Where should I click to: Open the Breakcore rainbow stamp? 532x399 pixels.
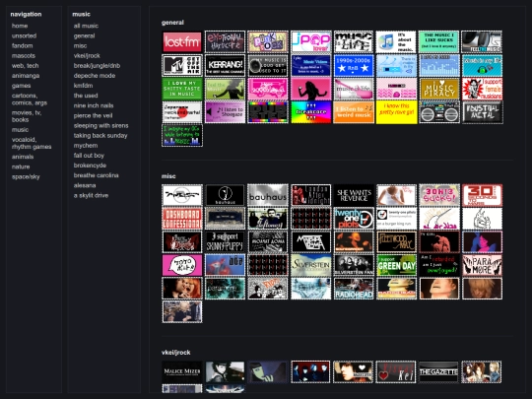click(310, 112)
